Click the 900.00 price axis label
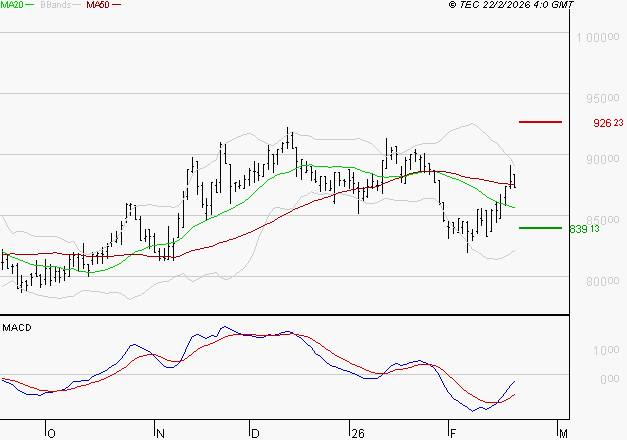The height and width of the screenshot is (440, 627). pyautogui.click(x=603, y=159)
